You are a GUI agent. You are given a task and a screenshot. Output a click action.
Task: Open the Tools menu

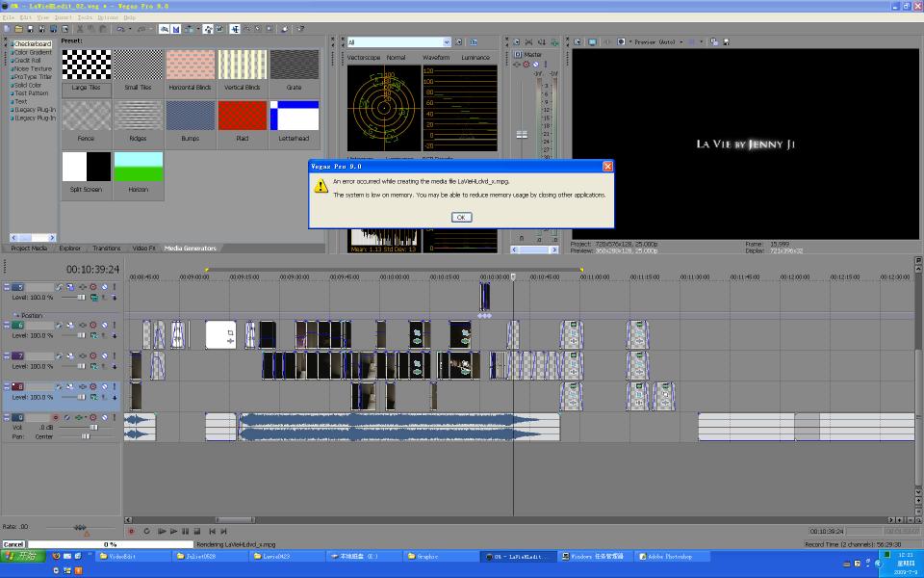pos(86,17)
